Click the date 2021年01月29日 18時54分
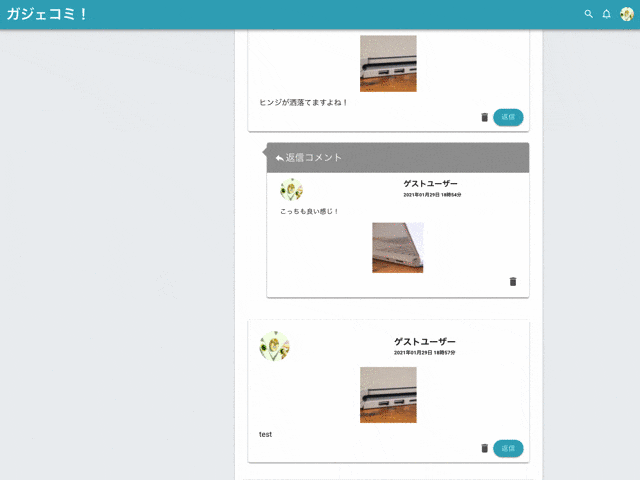Screen dimensions: 640x480 coord(432,195)
